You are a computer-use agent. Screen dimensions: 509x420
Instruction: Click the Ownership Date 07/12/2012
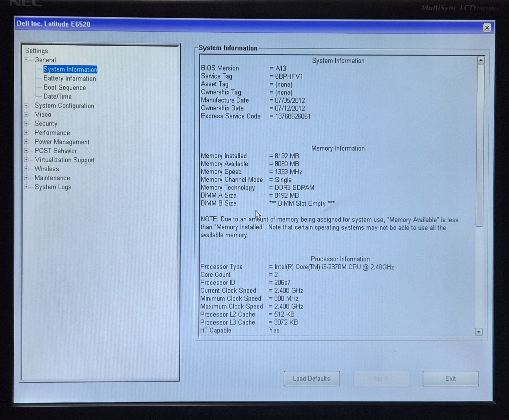pos(290,108)
